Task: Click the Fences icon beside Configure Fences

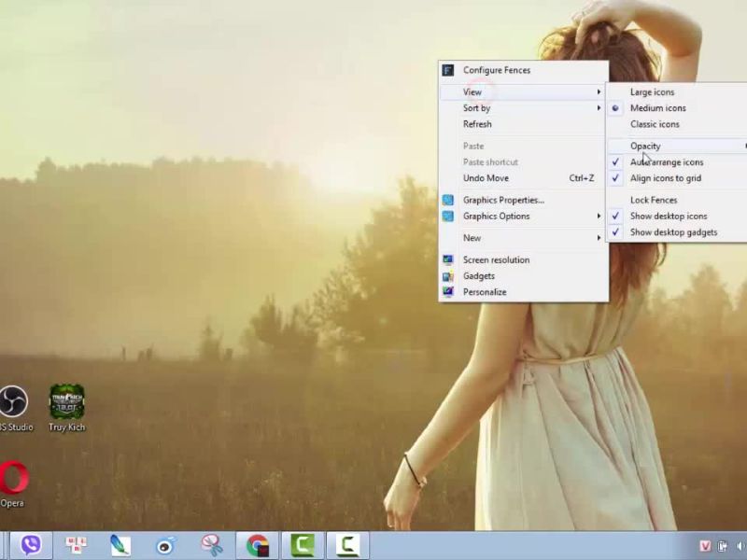Action: click(448, 71)
